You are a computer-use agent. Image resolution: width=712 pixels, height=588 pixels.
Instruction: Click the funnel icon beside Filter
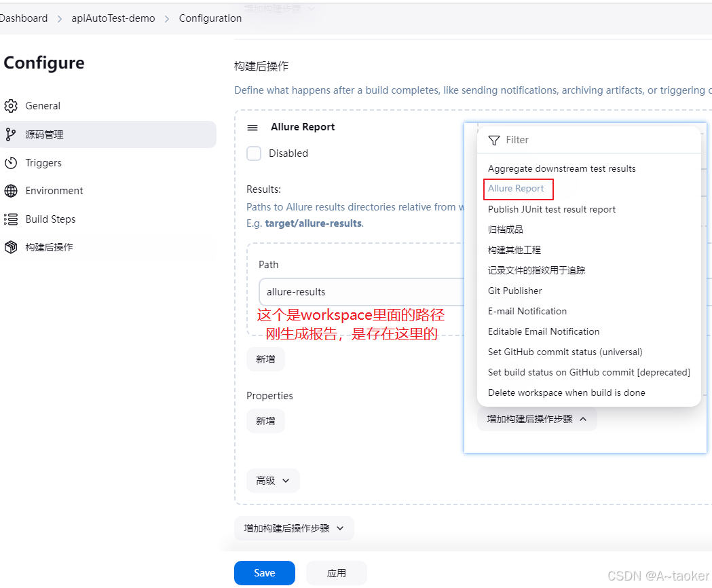click(x=493, y=139)
